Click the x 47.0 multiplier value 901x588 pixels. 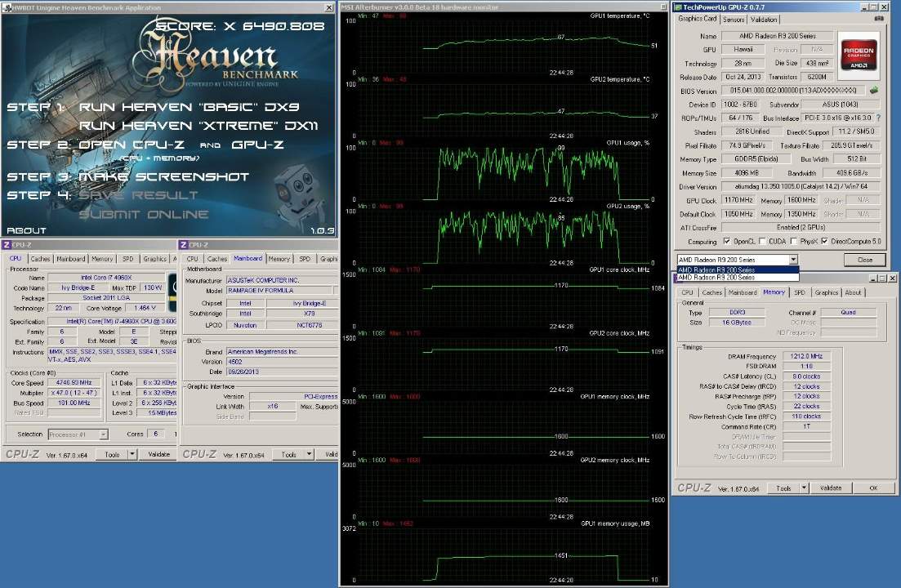74,393
